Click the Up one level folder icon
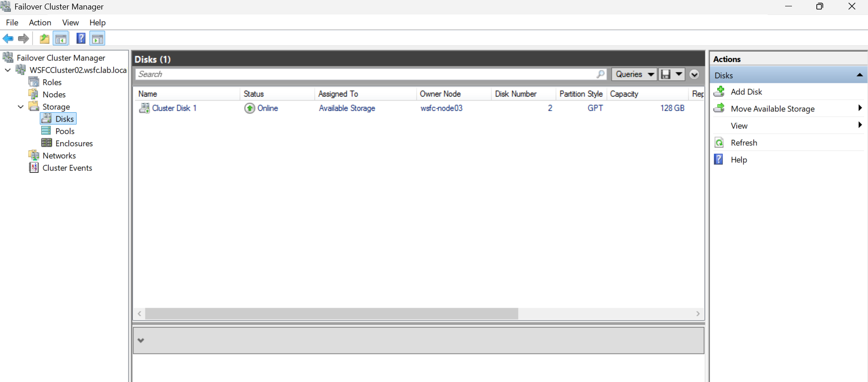 click(x=44, y=39)
